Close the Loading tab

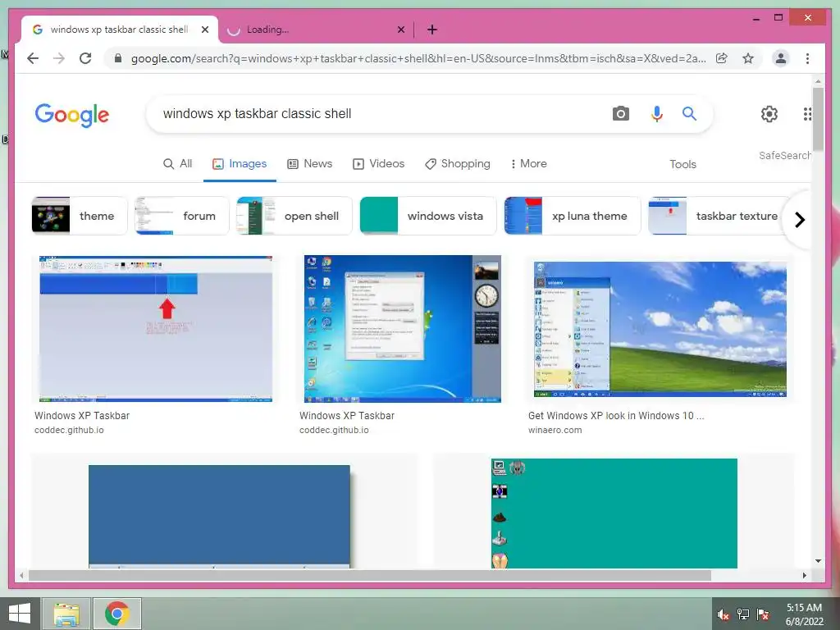(x=400, y=30)
